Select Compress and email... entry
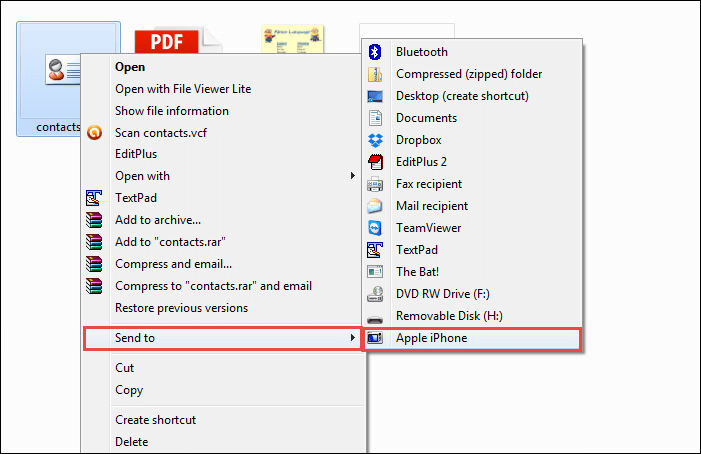Image resolution: width=701 pixels, height=454 pixels. 173,264
